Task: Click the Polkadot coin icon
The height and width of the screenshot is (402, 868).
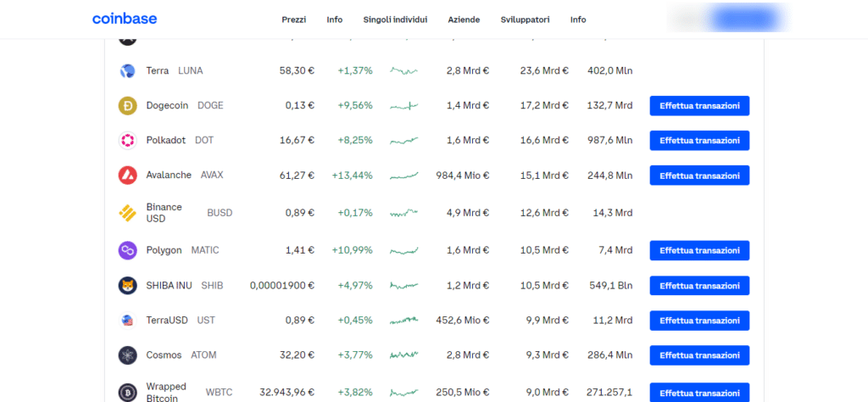Action: point(127,141)
